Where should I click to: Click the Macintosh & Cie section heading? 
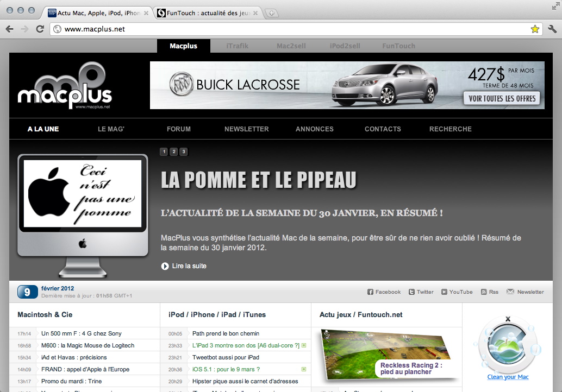45,315
